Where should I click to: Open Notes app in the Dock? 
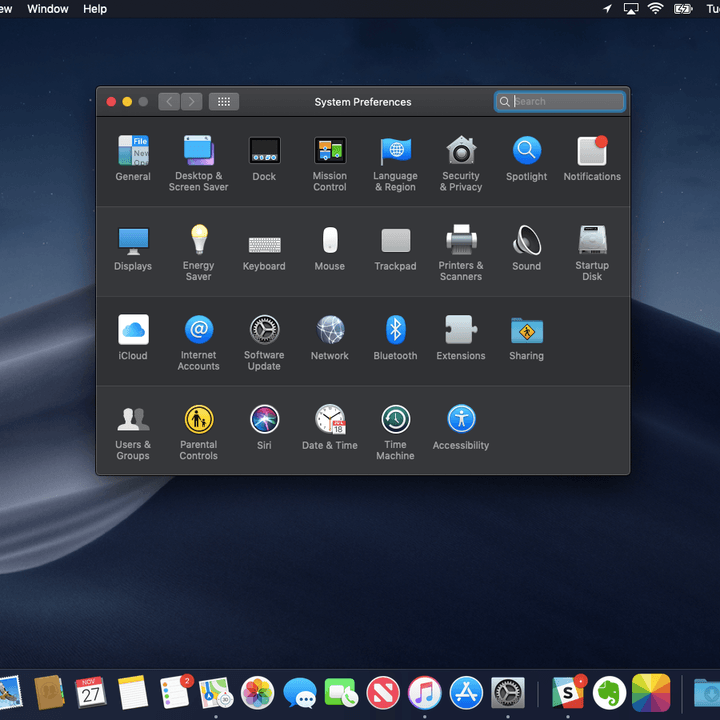[x=133, y=692]
